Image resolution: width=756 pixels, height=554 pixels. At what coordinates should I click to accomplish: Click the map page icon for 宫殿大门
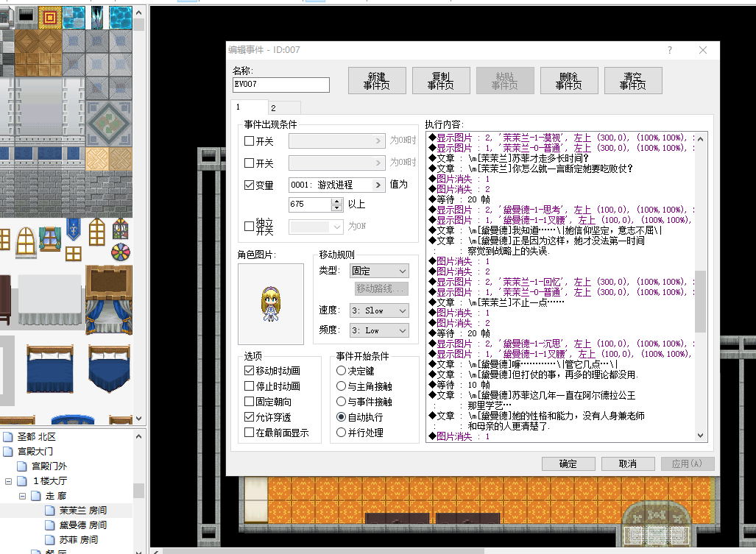(7, 452)
